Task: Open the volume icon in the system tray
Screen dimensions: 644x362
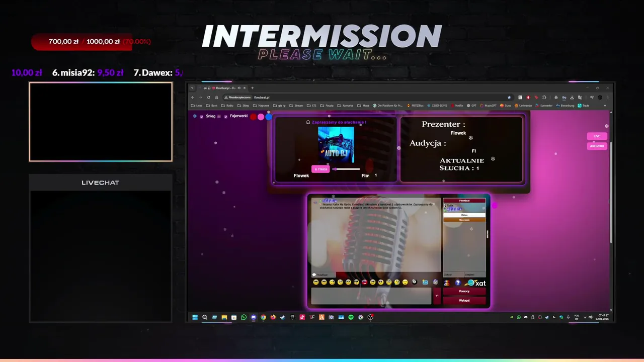Action: (x=591, y=317)
